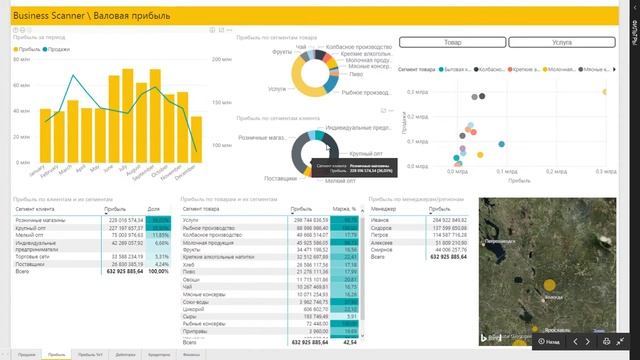
Task: Sort products table by Прибыль header
Action: click(301, 209)
